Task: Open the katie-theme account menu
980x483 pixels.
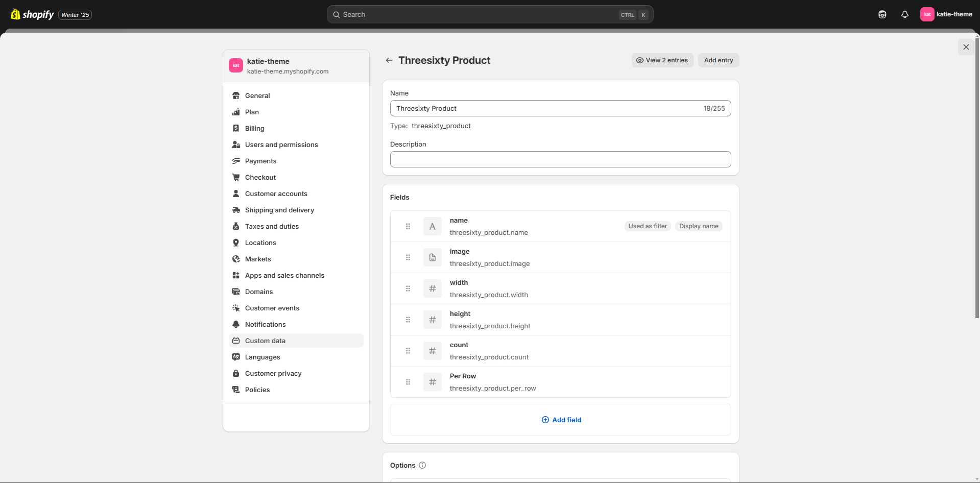Action: 946,14
